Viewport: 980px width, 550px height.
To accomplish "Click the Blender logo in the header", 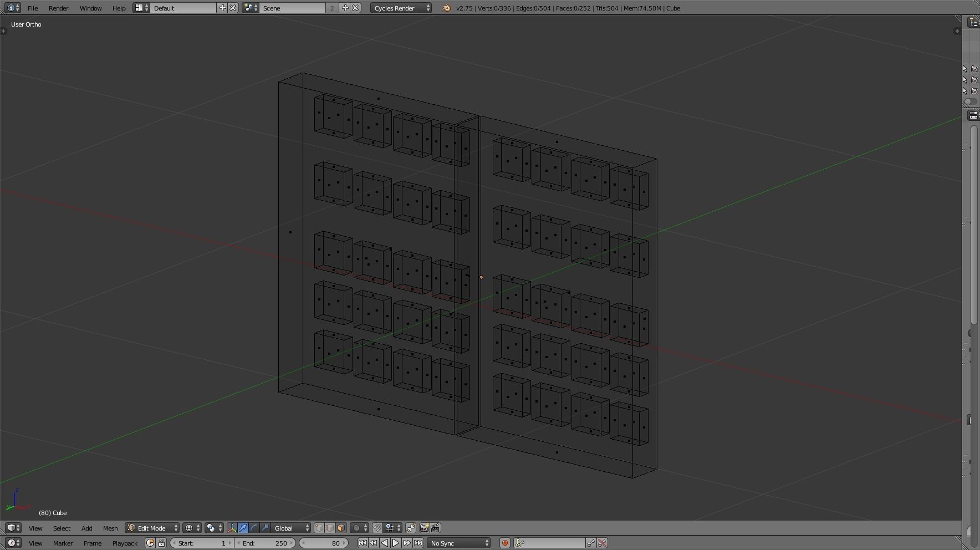I will click(446, 8).
